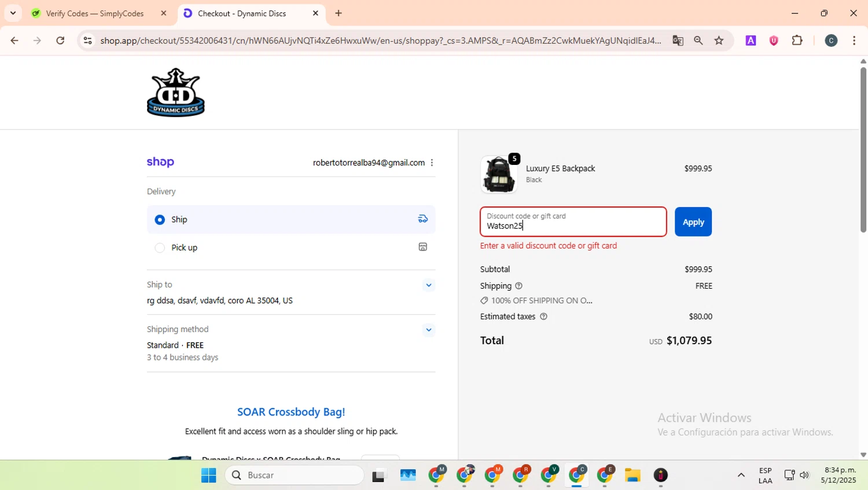Click the SOAR Crossbody Bag! heading
The image size is (868, 490).
pyautogui.click(x=291, y=412)
